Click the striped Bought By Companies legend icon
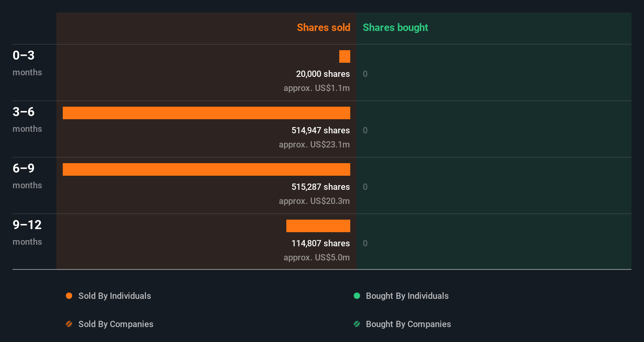644x342 pixels. pyautogui.click(x=357, y=324)
